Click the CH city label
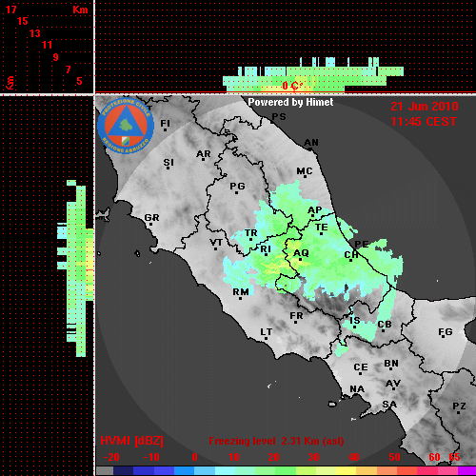 pos(351,255)
